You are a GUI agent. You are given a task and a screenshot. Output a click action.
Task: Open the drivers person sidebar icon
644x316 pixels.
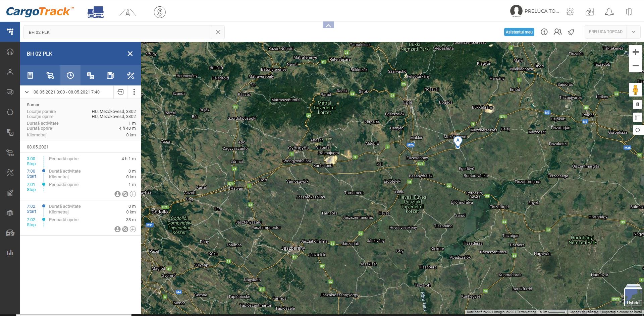(x=10, y=72)
